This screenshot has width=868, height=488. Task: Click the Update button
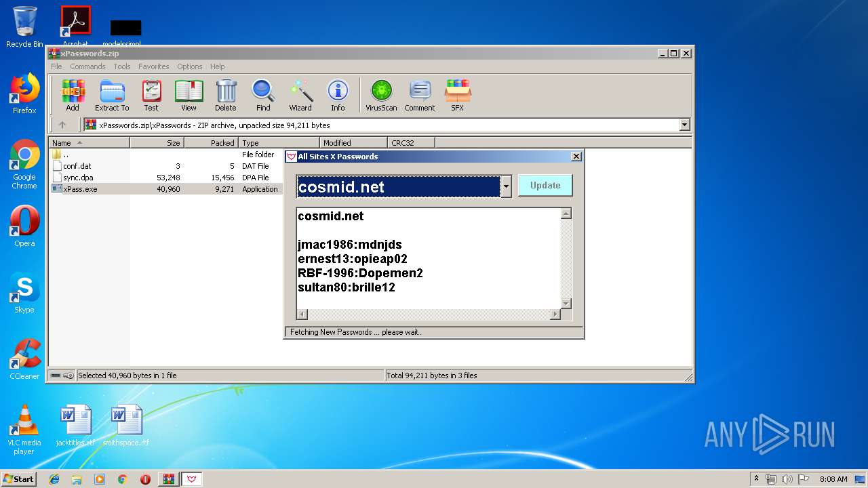[545, 185]
